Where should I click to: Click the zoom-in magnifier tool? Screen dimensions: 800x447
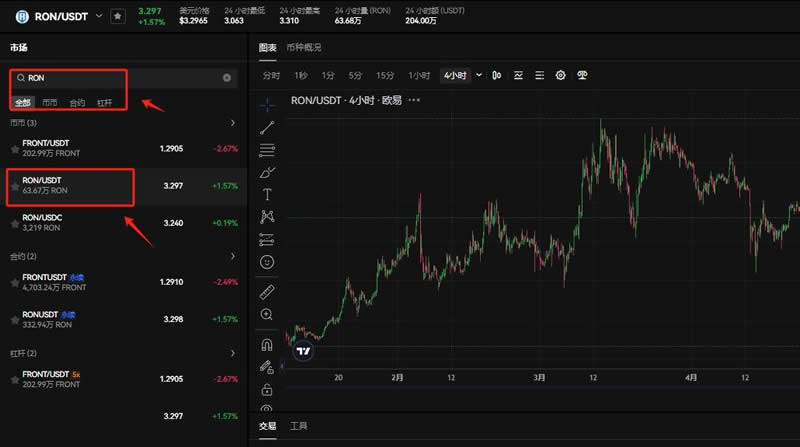267,315
